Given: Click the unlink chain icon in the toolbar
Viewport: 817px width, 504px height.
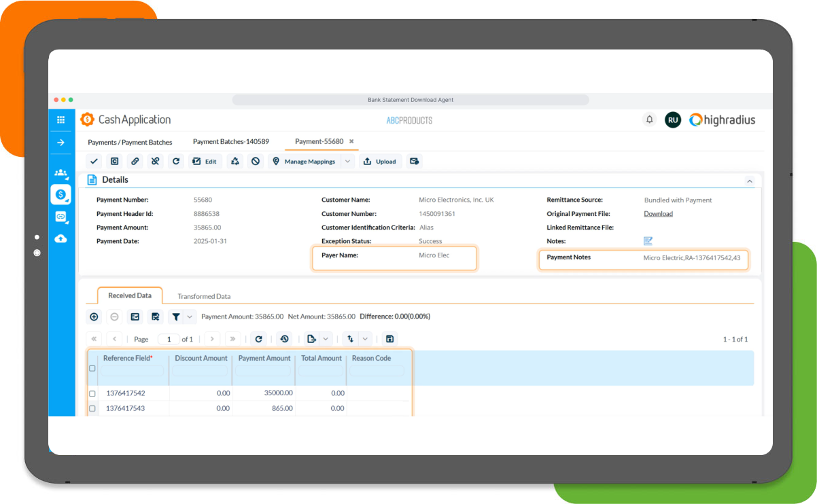Looking at the screenshot, I should tap(156, 162).
